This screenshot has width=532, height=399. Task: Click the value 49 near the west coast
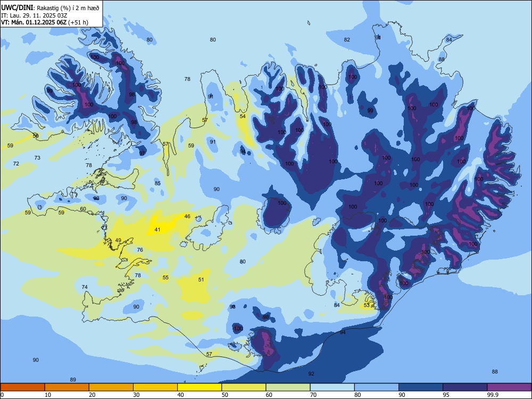coord(118,240)
